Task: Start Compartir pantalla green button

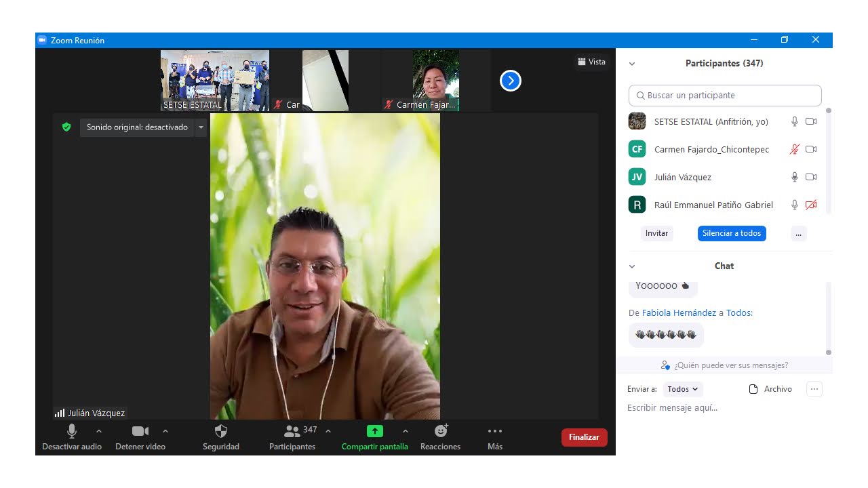Action: pyautogui.click(x=375, y=436)
